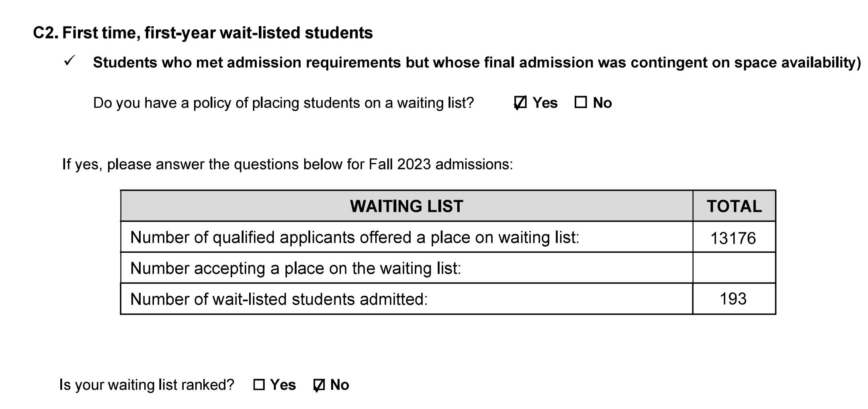Select the 193 admitted students cell
Screen dimensions: 868x409
[x=733, y=299]
